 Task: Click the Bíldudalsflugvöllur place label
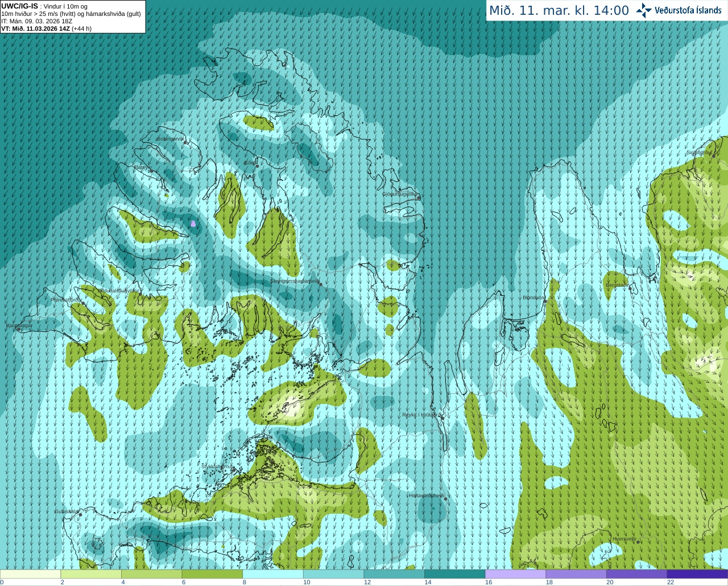click(x=119, y=290)
